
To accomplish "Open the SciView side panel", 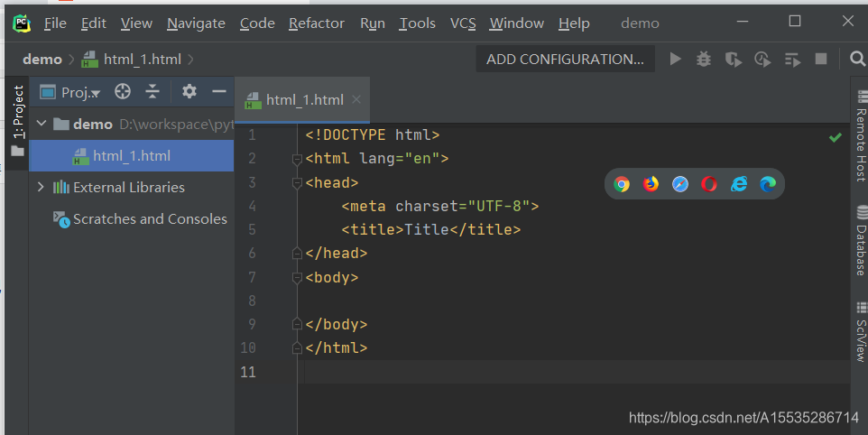I will [x=861, y=332].
